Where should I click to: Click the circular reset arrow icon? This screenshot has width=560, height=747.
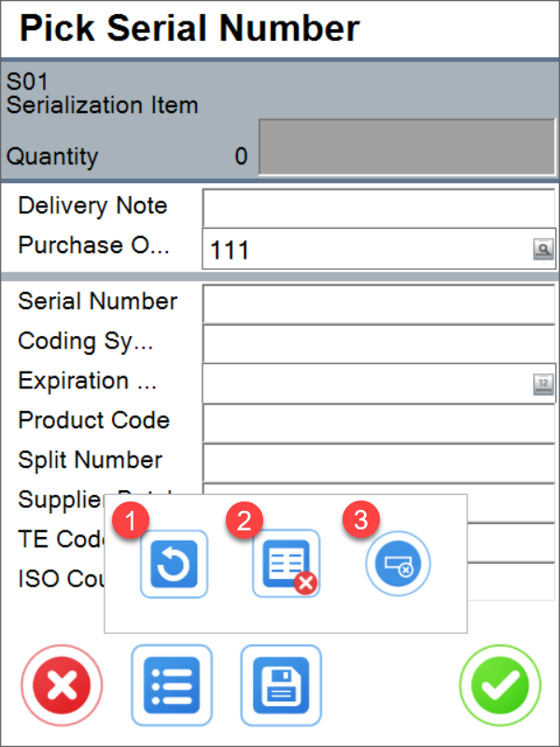pyautogui.click(x=174, y=564)
